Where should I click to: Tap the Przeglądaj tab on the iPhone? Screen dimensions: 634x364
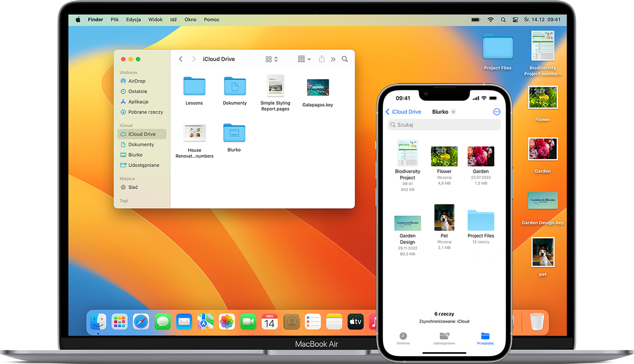tap(485, 338)
